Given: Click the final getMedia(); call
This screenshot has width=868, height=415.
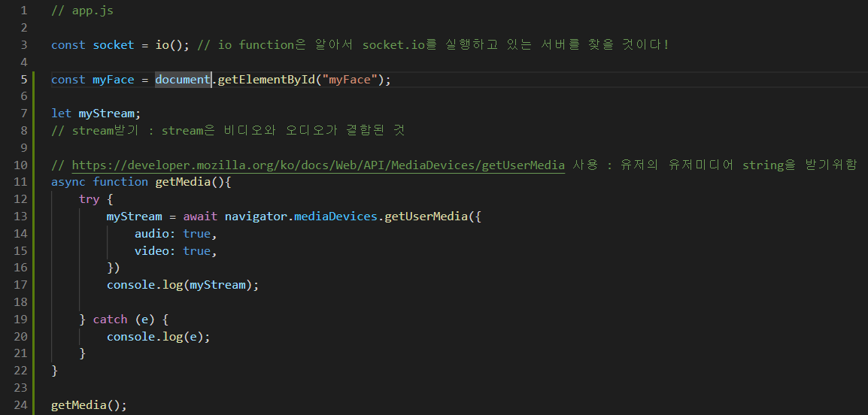Looking at the screenshot, I should pos(89,405).
